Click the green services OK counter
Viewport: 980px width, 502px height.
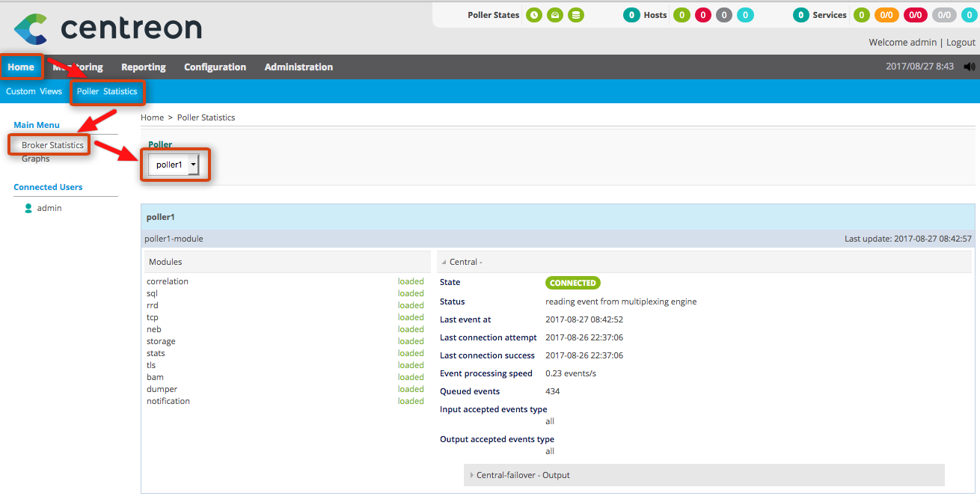862,15
